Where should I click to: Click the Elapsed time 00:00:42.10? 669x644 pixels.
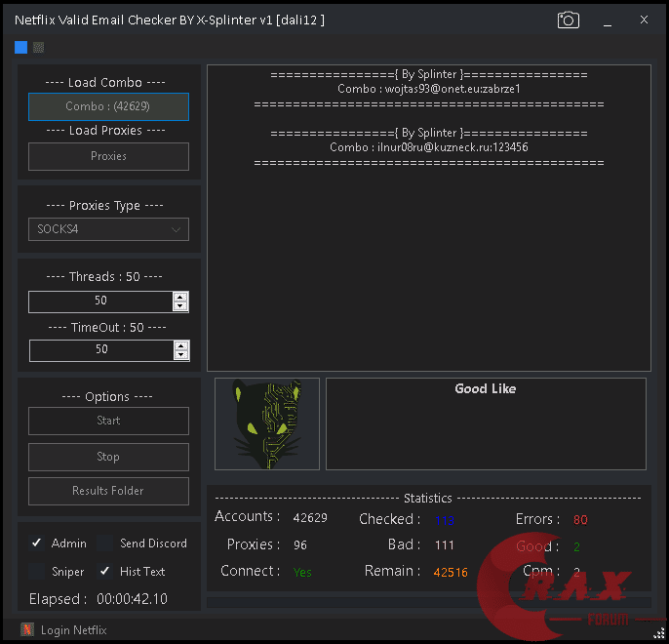point(133,599)
